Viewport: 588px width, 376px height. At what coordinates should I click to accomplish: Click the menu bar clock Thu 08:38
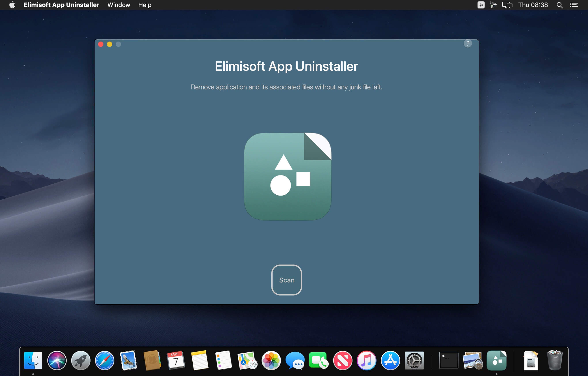tap(533, 5)
